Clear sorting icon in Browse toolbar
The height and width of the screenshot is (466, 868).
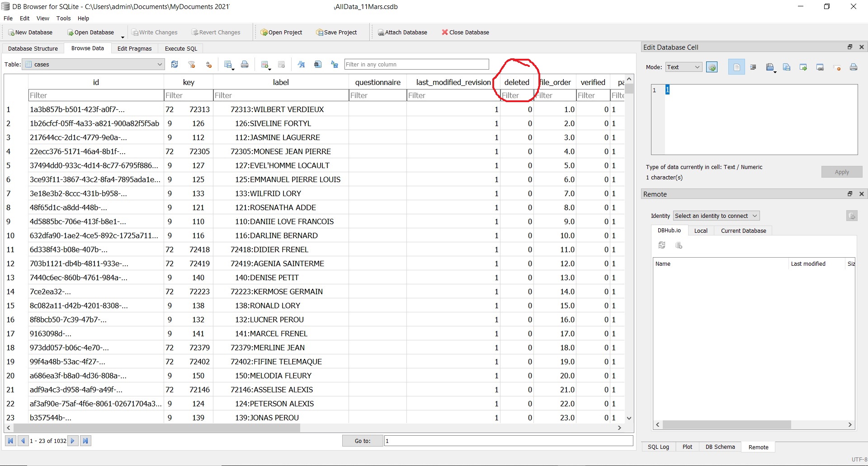point(208,65)
